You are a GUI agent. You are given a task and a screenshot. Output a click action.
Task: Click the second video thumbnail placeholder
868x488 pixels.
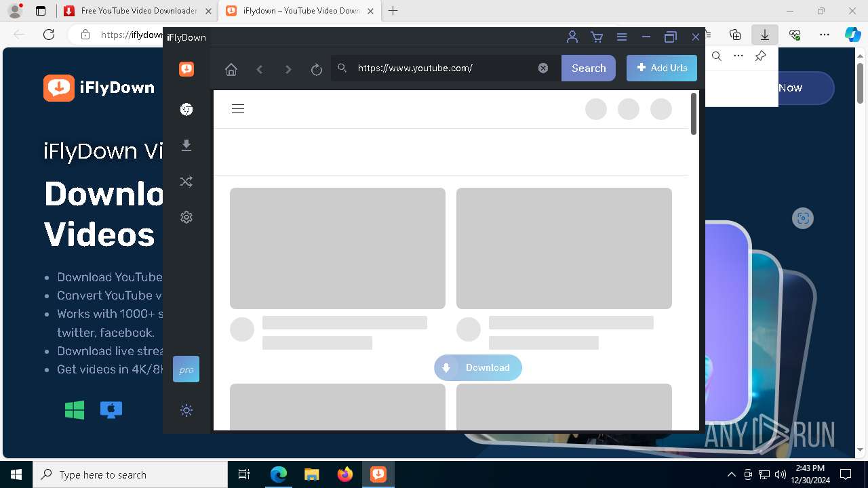[x=564, y=248]
